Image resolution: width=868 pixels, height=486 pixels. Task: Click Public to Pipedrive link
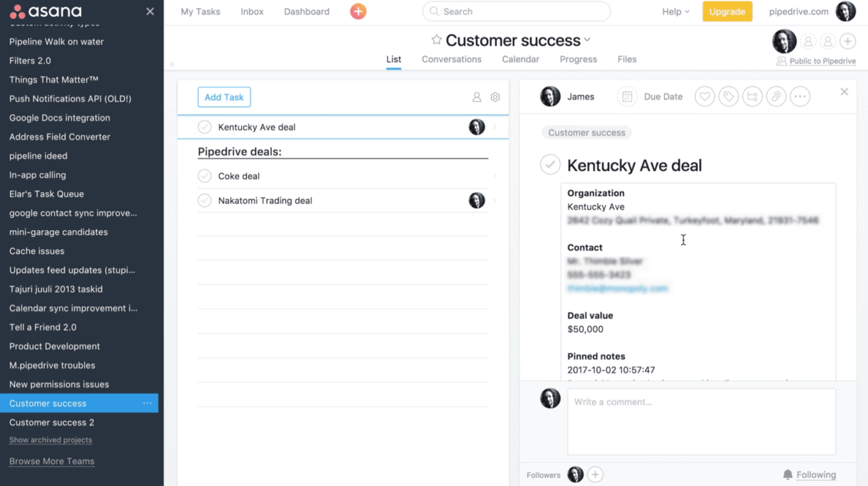click(823, 61)
